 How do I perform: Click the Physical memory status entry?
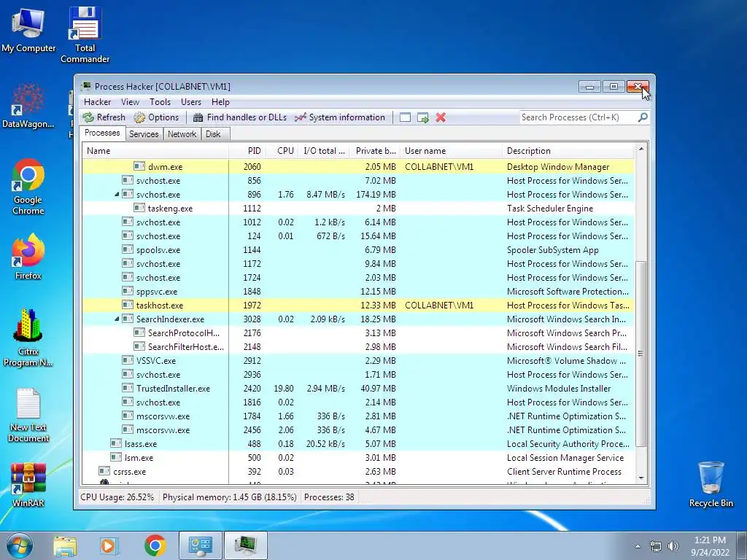(x=230, y=497)
